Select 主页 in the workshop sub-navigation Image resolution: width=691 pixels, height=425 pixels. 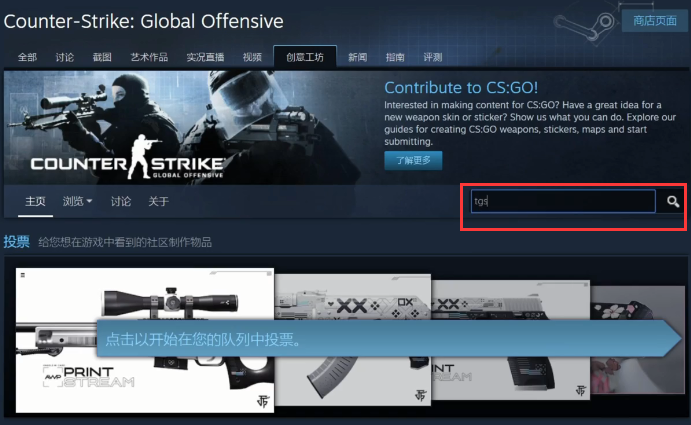click(x=35, y=201)
